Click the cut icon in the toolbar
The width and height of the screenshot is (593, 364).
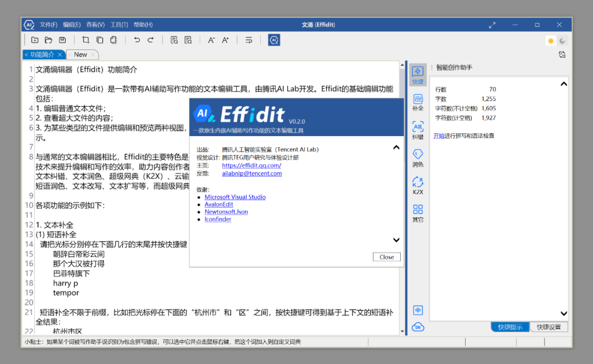[x=86, y=40]
